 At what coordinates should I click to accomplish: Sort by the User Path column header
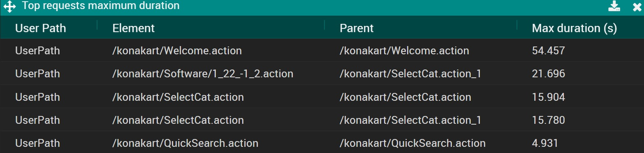(41, 28)
